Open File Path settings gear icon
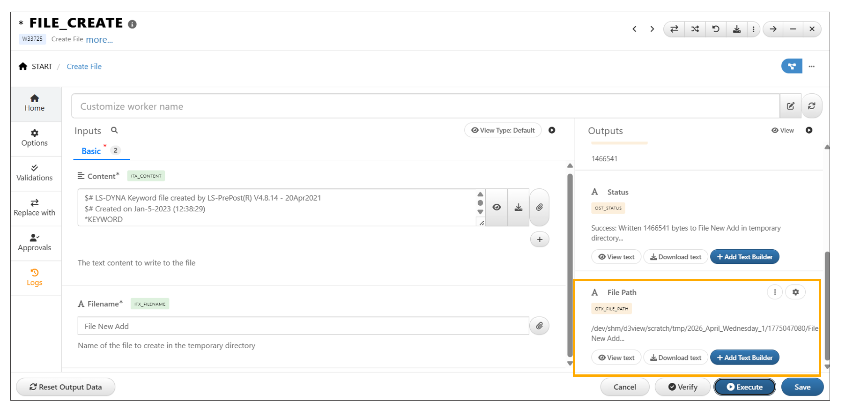Screen dimensions: 868x410 [x=795, y=292]
